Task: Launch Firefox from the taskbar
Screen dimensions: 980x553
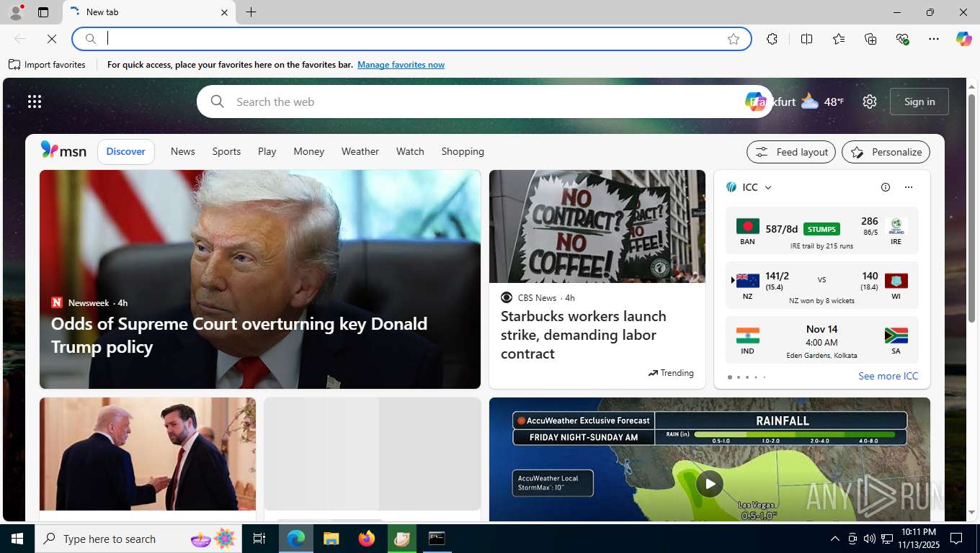Action: [367, 539]
